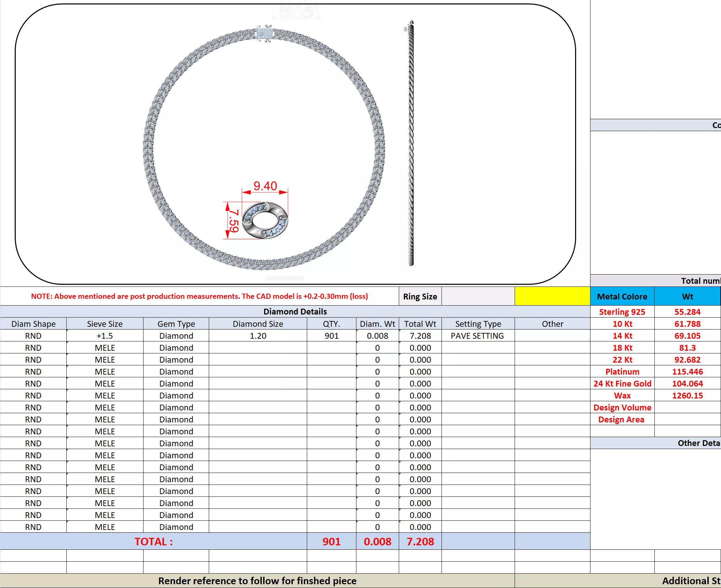Click the 901 quantity cell in first row

coord(331,336)
